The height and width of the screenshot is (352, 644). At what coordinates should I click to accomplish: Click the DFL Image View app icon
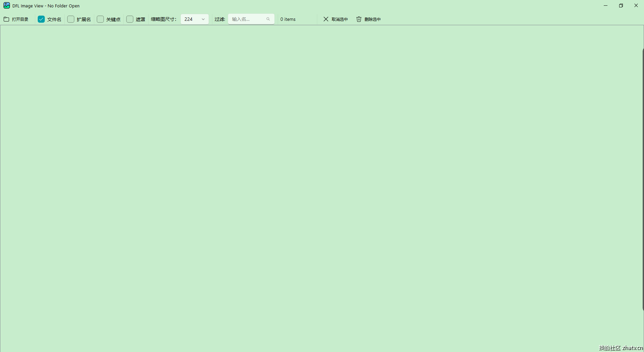click(6, 5)
